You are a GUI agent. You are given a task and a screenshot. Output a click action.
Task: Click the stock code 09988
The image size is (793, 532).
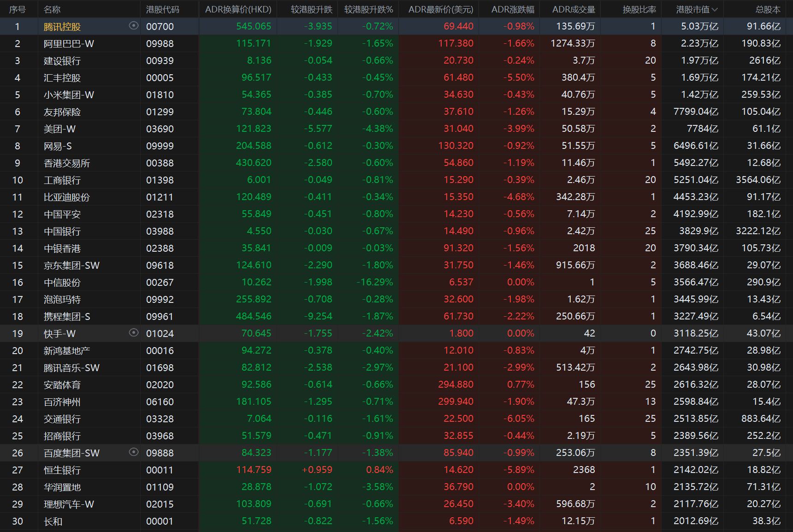pyautogui.click(x=160, y=43)
